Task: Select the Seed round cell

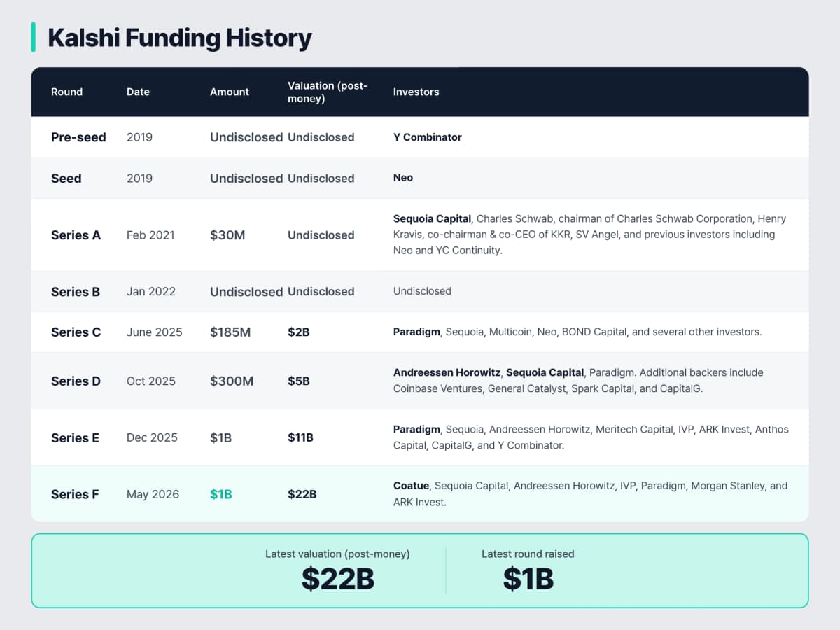Action: pos(66,178)
